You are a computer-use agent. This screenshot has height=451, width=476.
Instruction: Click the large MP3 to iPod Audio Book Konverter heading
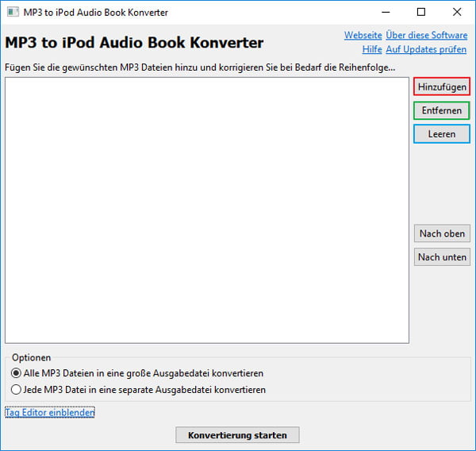tap(134, 43)
